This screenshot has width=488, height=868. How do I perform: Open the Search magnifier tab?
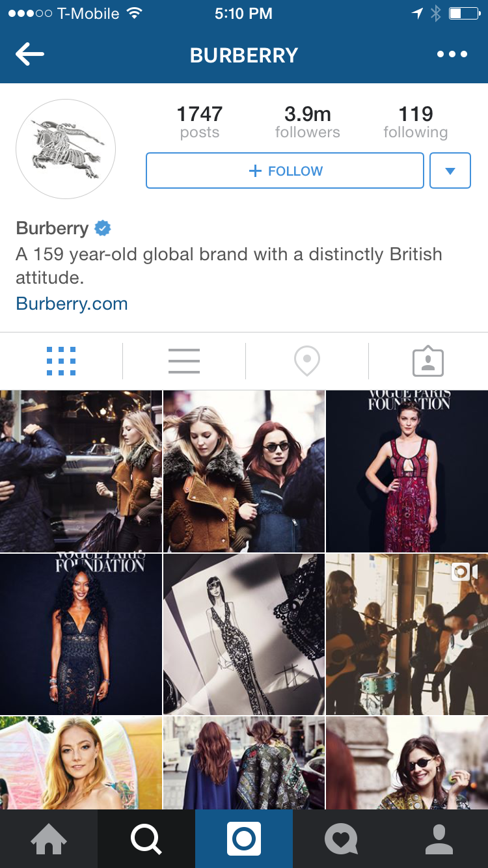tap(146, 839)
